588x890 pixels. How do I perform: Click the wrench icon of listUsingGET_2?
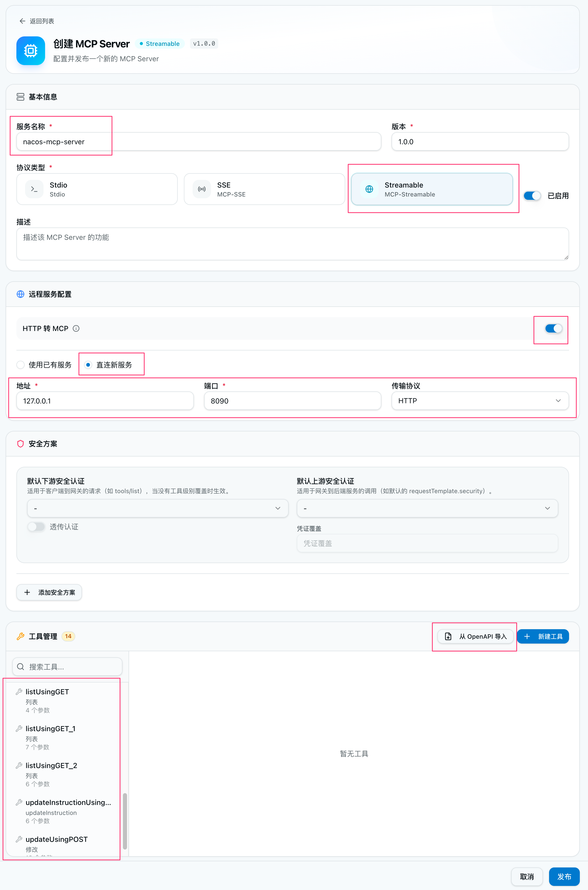coord(19,765)
